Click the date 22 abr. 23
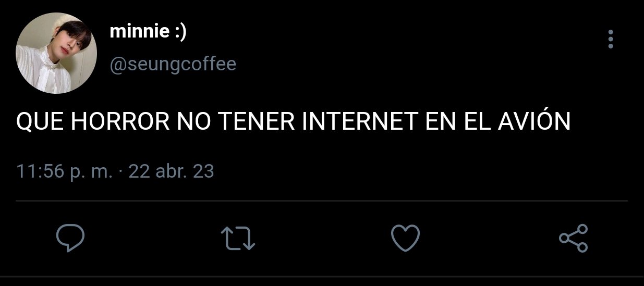644x286 pixels. pos(171,171)
